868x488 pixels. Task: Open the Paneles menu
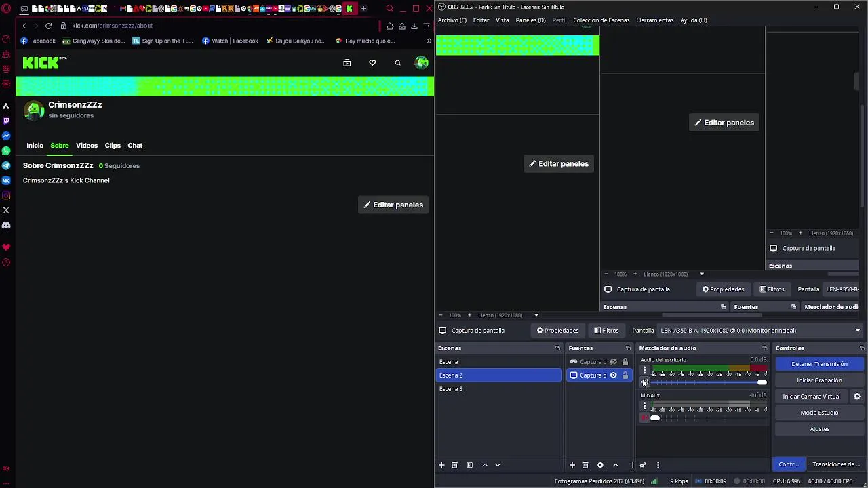pos(530,20)
